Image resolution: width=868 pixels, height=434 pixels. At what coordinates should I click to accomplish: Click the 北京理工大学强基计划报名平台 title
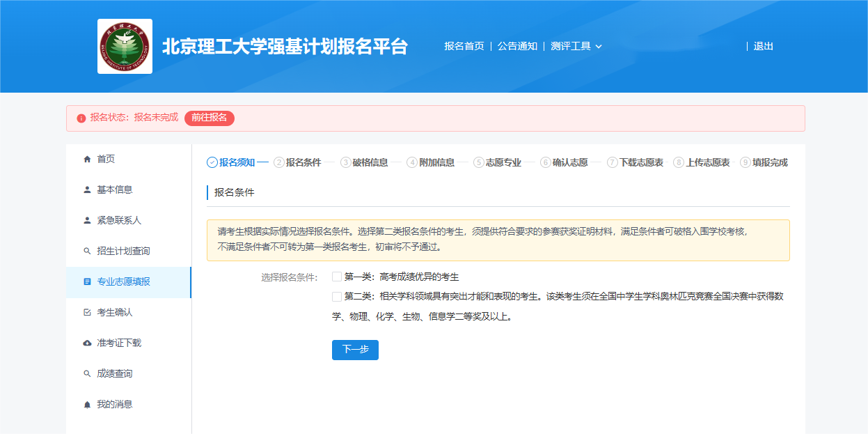285,47
